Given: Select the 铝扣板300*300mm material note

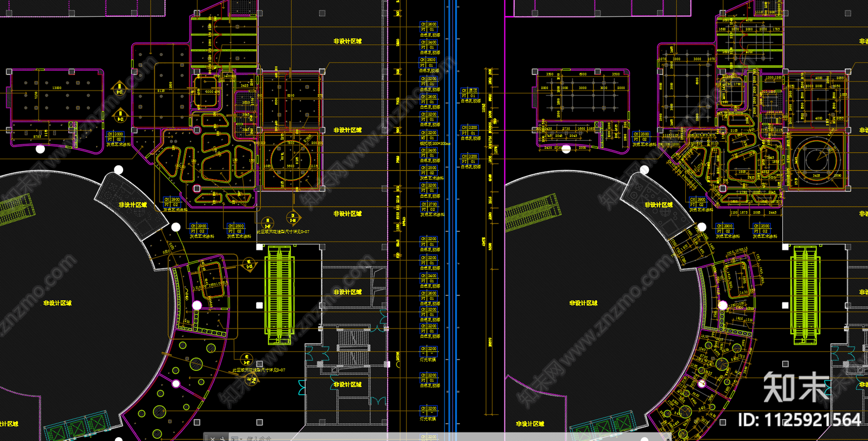Looking at the screenshot, I should (x=435, y=143).
